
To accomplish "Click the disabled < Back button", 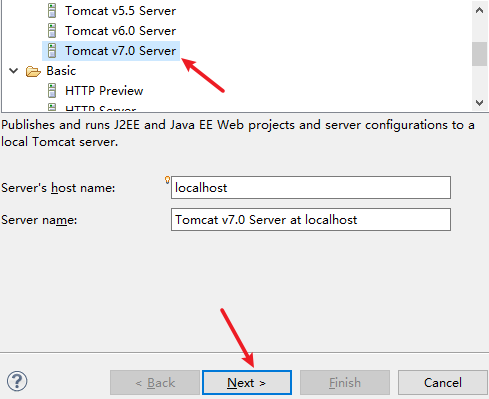I will tap(155, 382).
